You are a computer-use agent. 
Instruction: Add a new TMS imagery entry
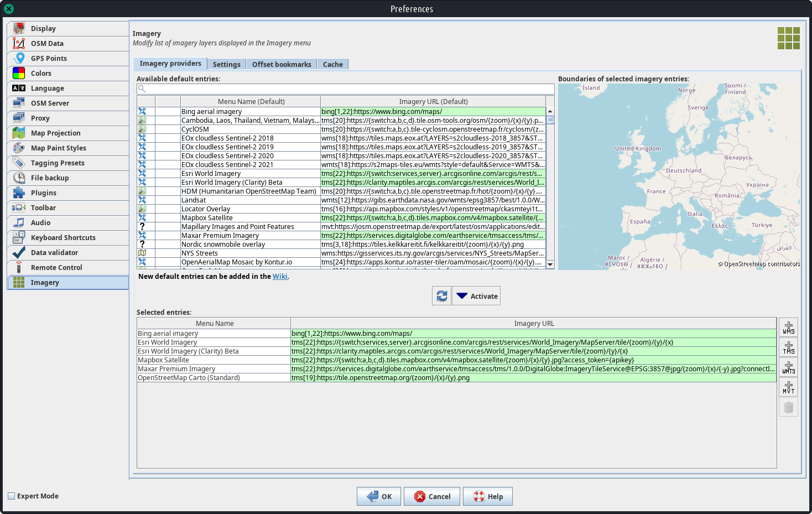tap(788, 347)
